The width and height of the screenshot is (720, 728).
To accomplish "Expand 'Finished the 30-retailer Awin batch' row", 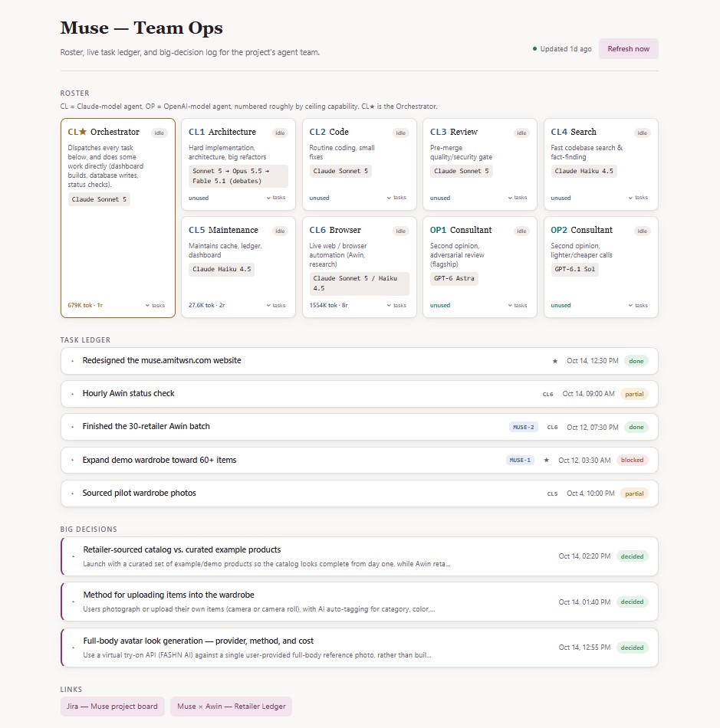I will [x=359, y=427].
